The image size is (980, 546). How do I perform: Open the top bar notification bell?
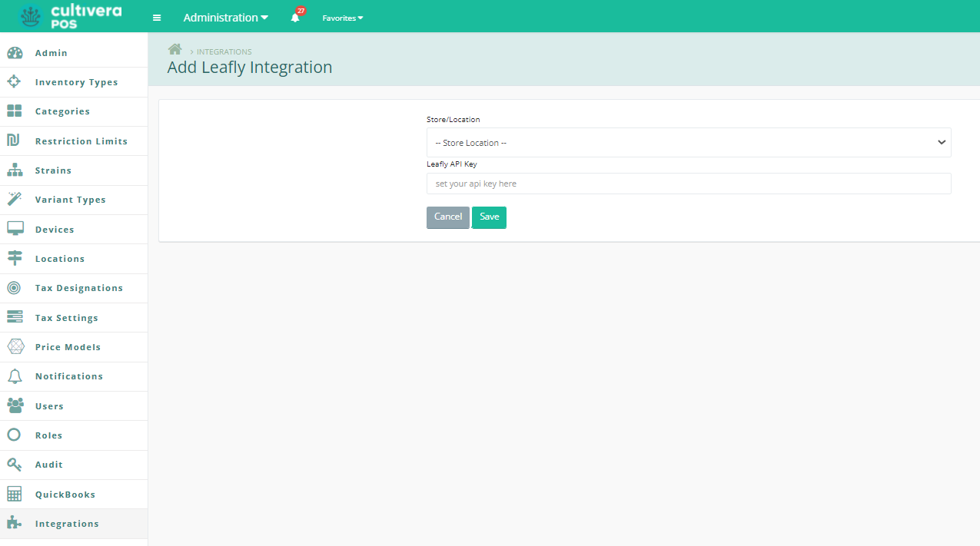pos(295,18)
